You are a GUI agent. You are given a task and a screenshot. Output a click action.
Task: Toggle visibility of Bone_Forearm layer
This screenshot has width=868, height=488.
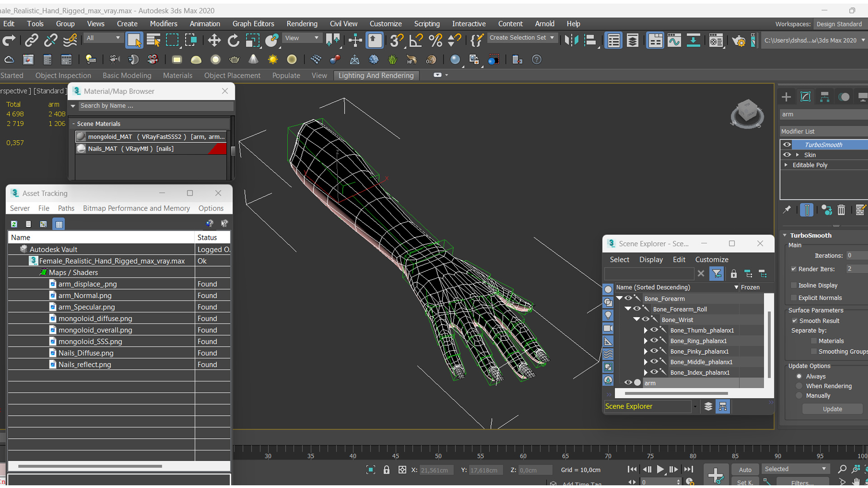(629, 298)
